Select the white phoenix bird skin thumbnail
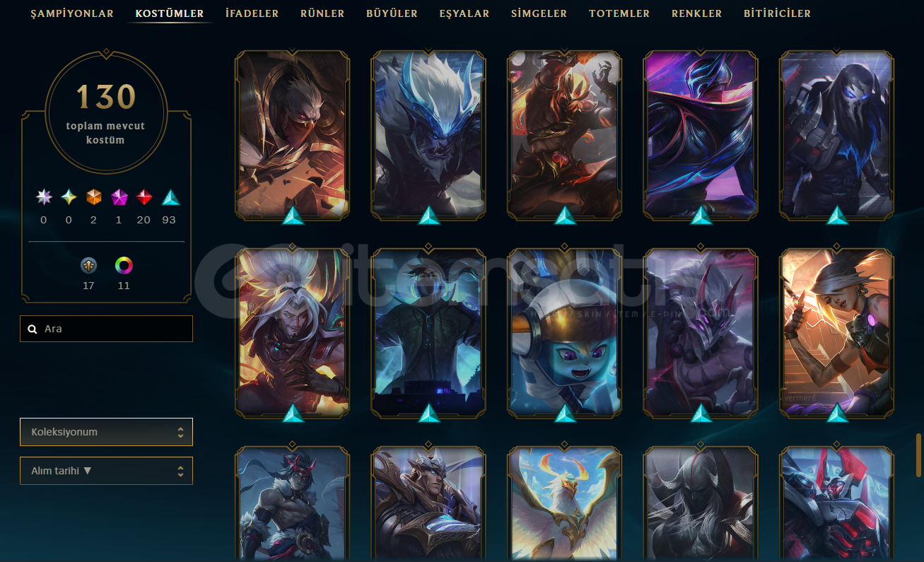924x562 pixels. (x=564, y=505)
